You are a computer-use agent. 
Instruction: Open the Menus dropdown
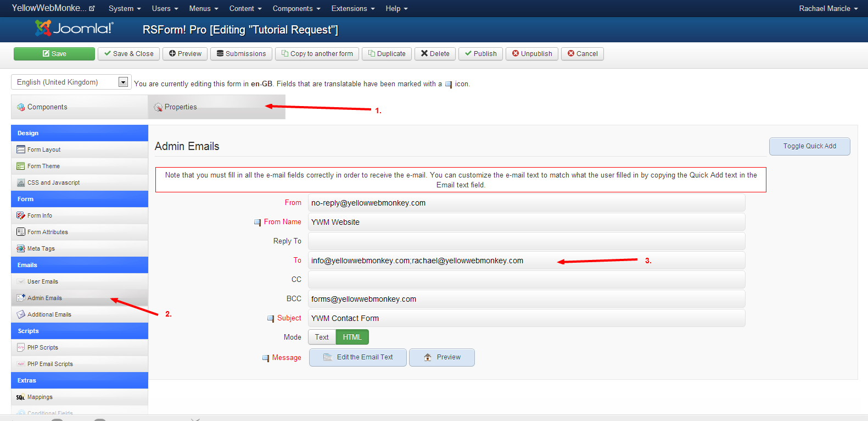(204, 8)
